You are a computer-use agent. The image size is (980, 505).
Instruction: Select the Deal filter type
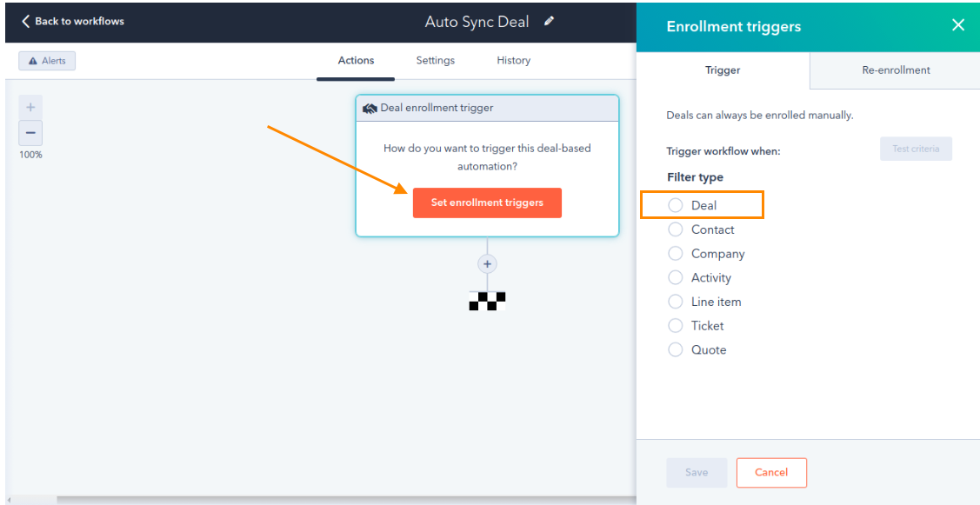[676, 205]
